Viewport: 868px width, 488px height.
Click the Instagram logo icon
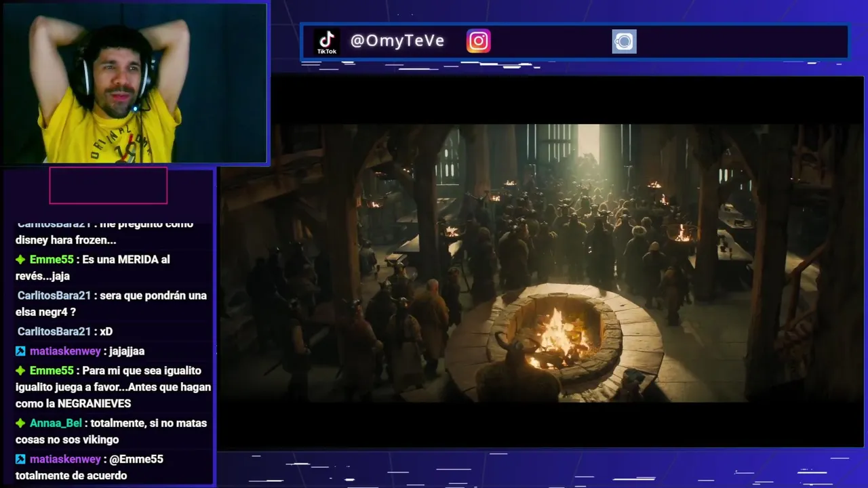(478, 41)
